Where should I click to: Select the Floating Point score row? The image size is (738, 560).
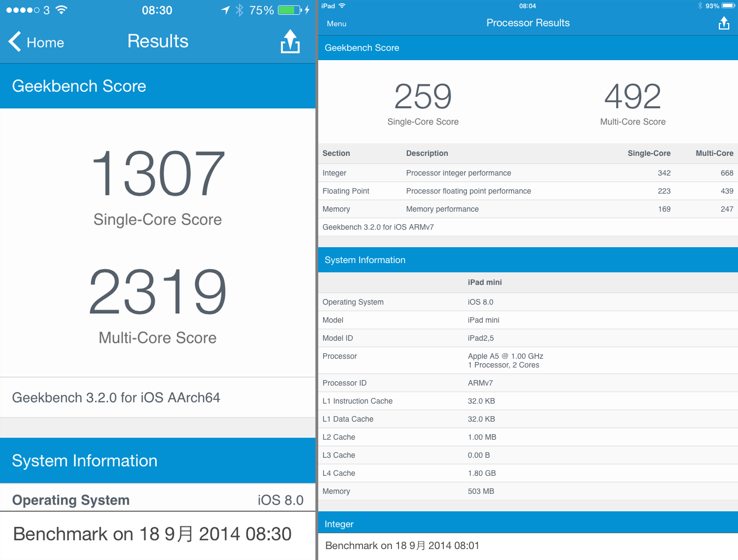point(528,191)
